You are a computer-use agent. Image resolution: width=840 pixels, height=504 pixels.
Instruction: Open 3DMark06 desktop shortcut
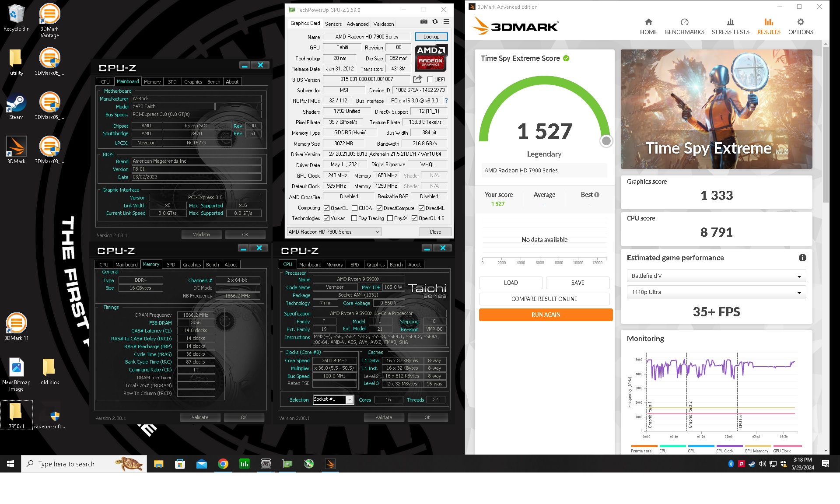49,62
